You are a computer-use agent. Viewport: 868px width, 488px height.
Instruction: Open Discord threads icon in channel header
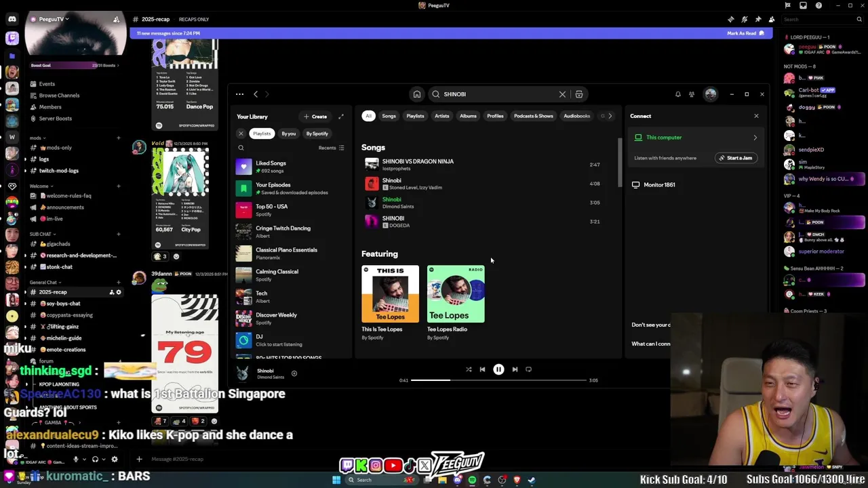pos(730,19)
